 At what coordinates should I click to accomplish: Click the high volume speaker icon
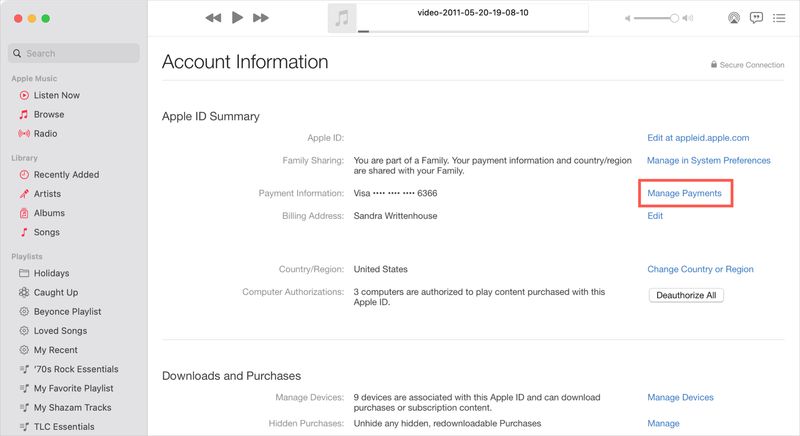(x=688, y=18)
